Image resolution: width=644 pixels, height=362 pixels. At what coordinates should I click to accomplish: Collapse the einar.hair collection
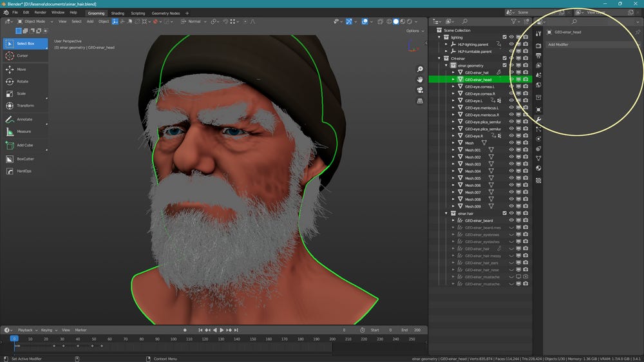pyautogui.click(x=446, y=213)
